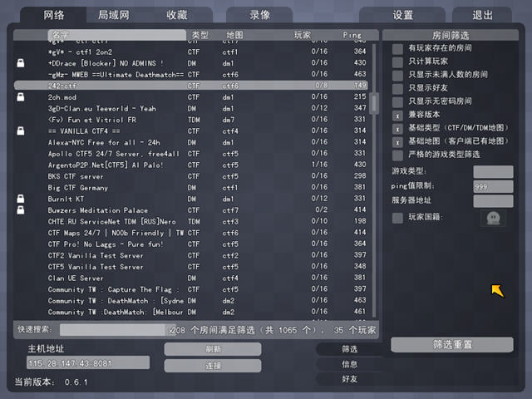Click the 主机地址 host address field
This screenshot has width=532, height=399.
pos(88,362)
